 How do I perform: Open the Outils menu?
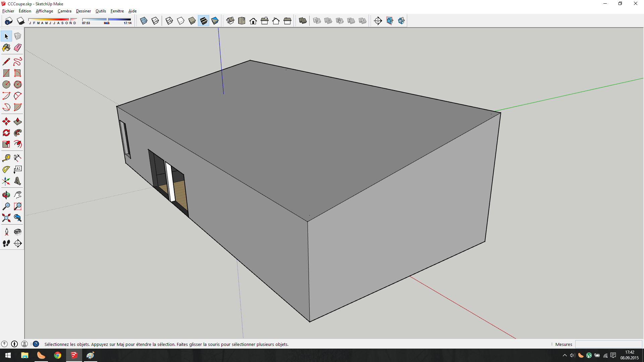click(x=101, y=11)
